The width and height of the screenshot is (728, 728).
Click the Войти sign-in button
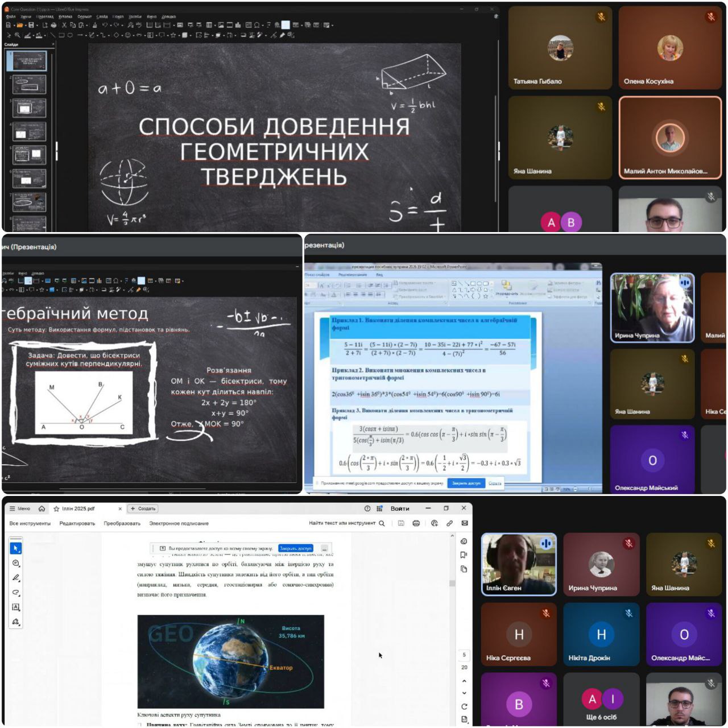click(x=400, y=508)
